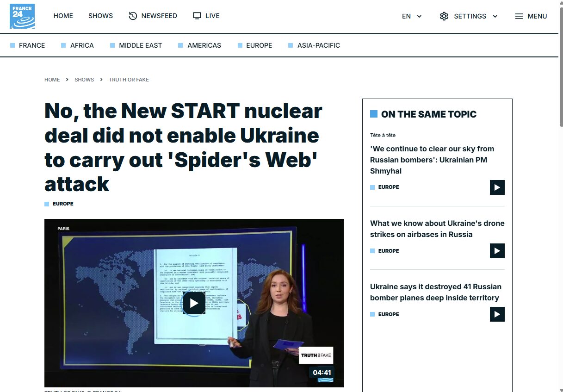Play the 41 Russian bomber planes video icon
563x392 pixels.
point(497,314)
